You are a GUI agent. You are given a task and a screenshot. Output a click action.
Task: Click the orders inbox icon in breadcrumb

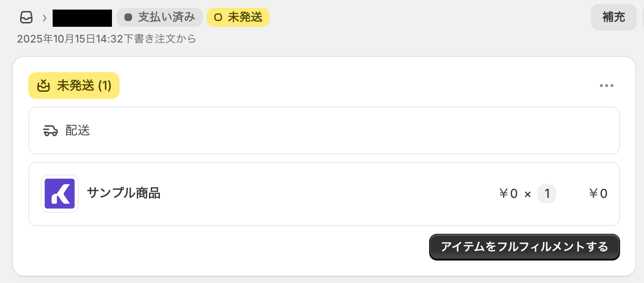[26, 18]
